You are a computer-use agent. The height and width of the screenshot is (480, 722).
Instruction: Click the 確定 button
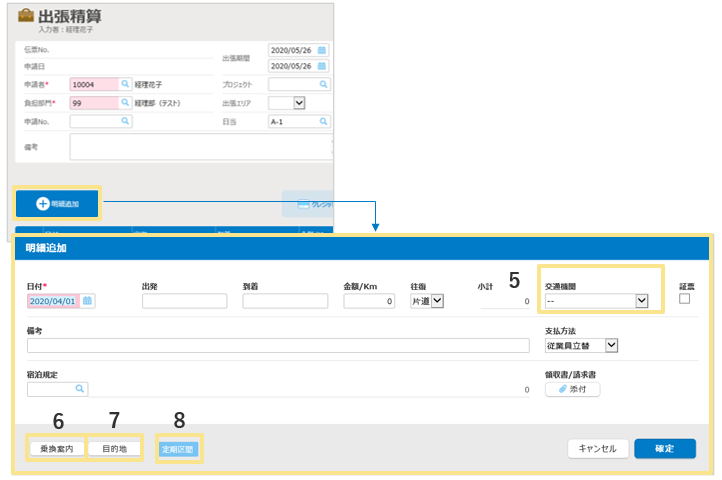[x=664, y=448]
